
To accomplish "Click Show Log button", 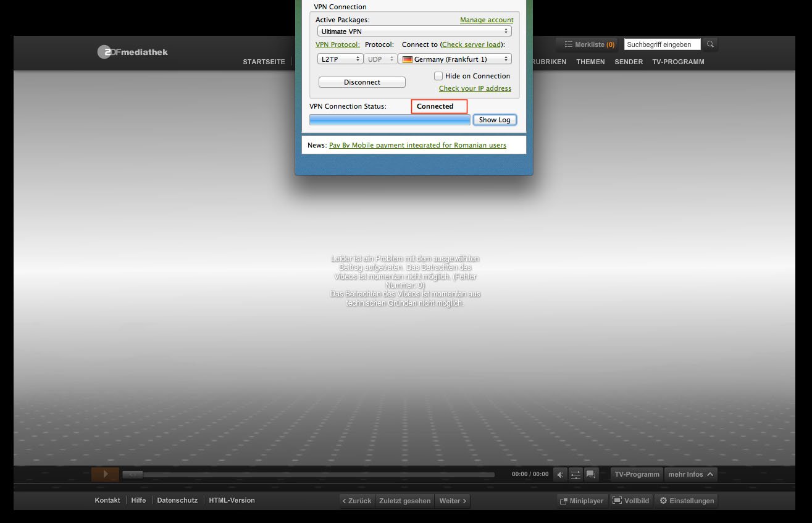I will (x=495, y=120).
